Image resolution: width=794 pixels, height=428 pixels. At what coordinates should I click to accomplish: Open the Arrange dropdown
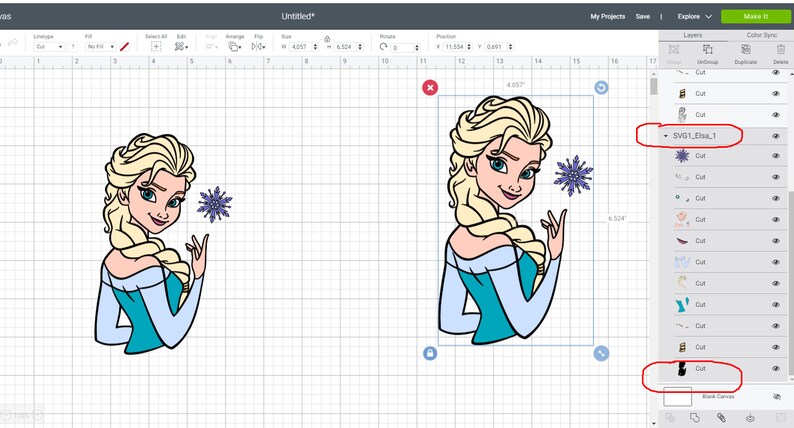(234, 47)
